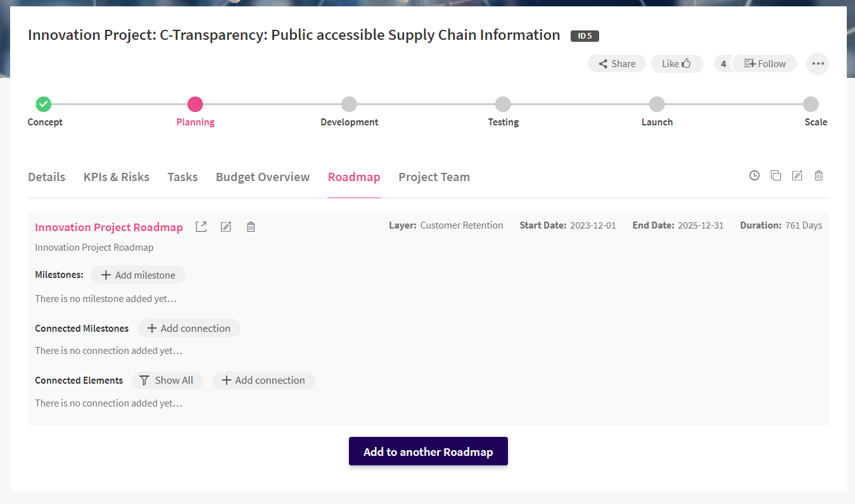The image size is (855, 504).
Task: Switch to the Budget Overview tab
Action: tap(263, 177)
